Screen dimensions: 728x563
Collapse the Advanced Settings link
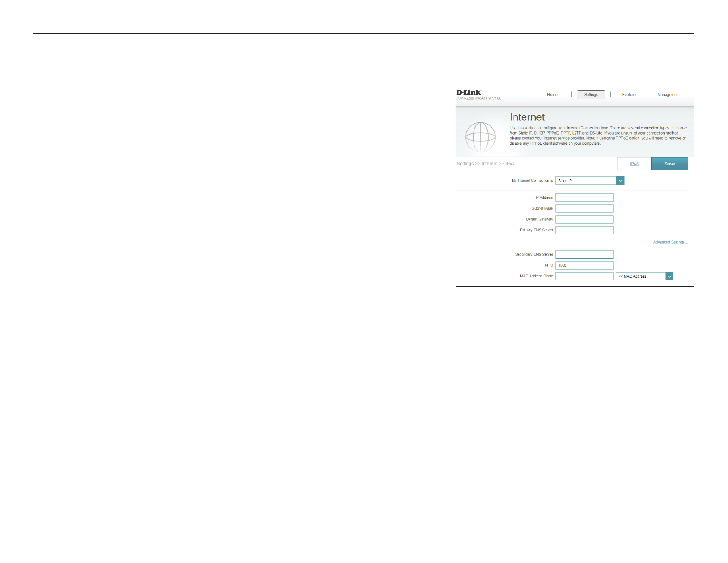670,242
